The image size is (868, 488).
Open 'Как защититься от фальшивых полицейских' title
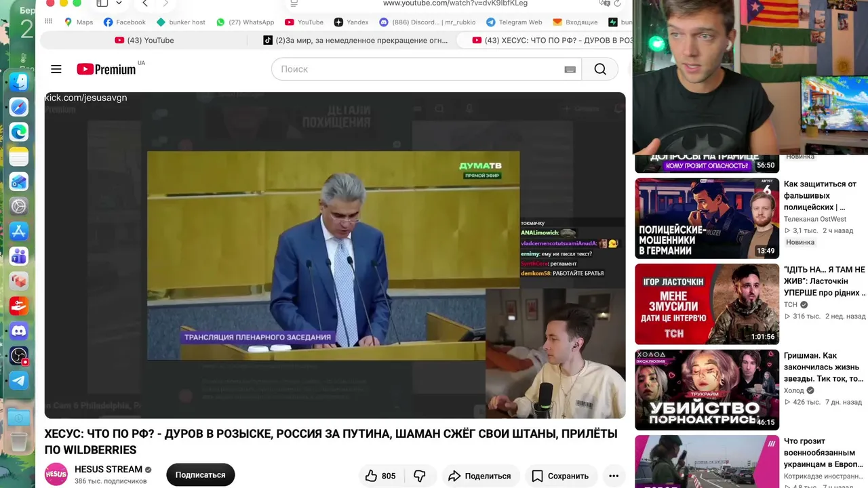pyautogui.click(x=820, y=195)
